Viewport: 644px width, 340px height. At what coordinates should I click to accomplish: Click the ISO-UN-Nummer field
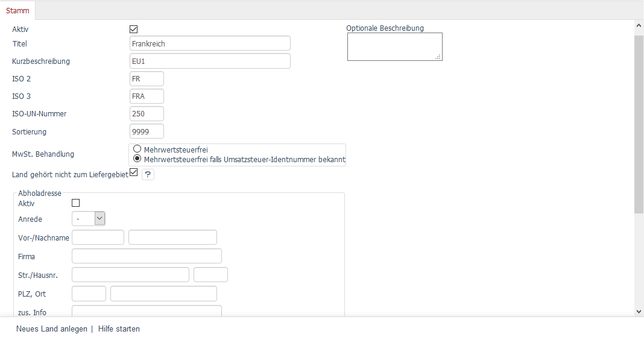(x=147, y=113)
